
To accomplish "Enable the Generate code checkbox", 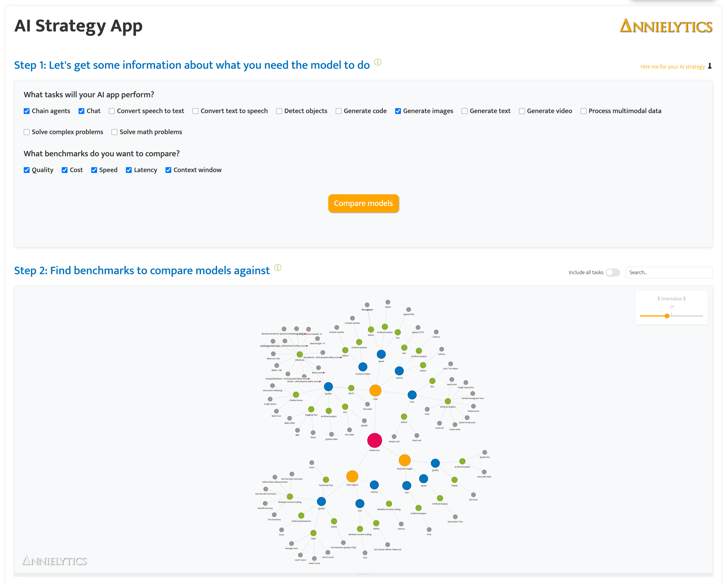I will point(338,111).
